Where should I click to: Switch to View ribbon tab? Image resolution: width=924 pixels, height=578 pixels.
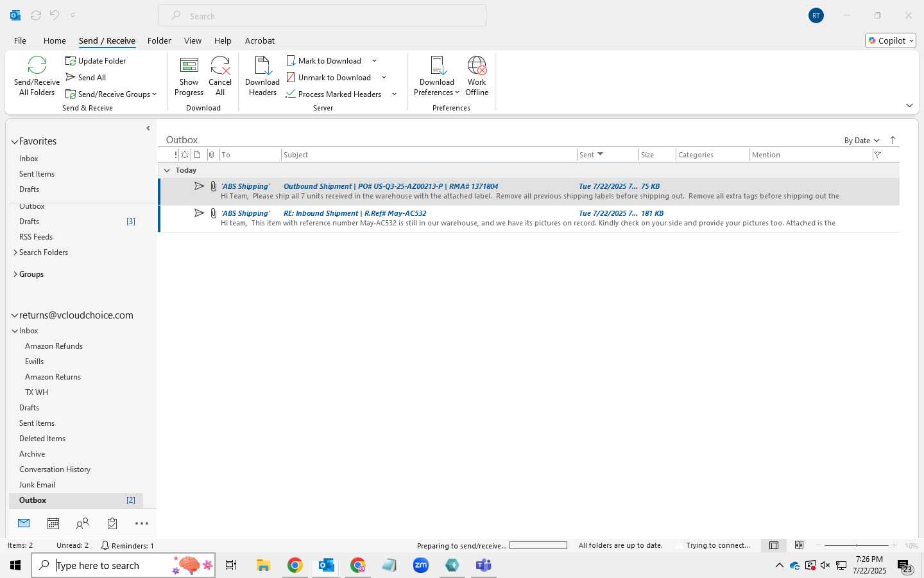pos(193,40)
